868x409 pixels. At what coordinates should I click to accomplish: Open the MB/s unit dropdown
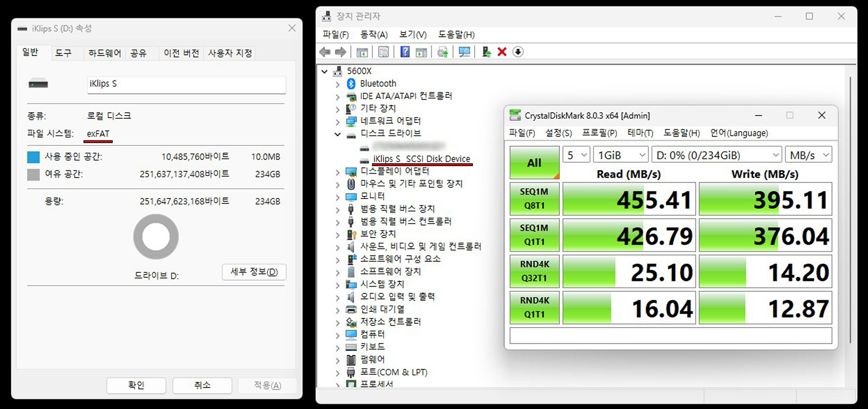(808, 155)
